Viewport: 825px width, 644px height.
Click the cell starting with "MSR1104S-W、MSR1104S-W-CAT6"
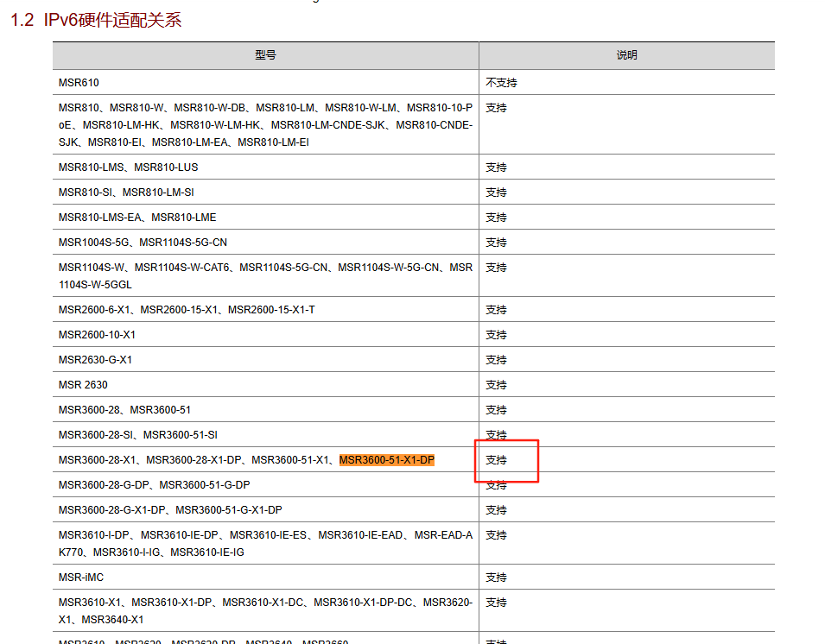[x=266, y=276]
